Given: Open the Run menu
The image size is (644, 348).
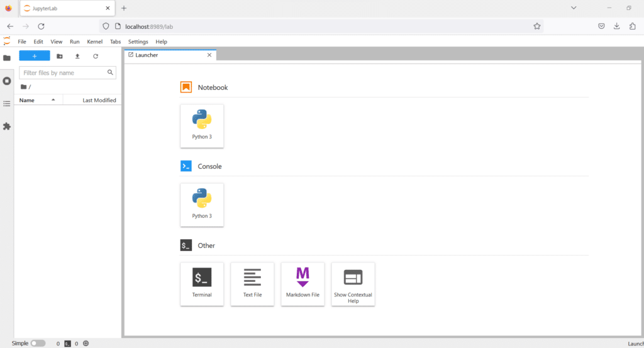Looking at the screenshot, I should pyautogui.click(x=74, y=42).
